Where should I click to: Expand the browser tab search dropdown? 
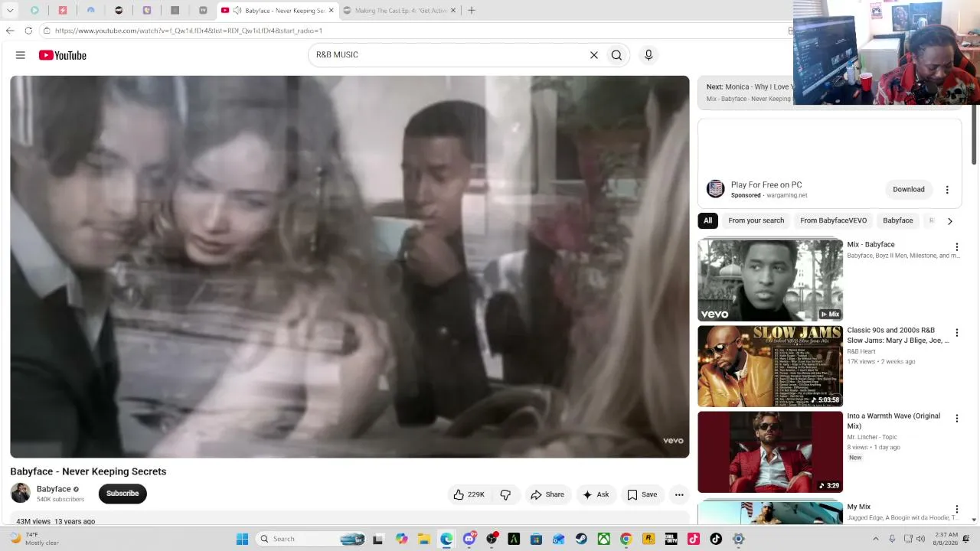pyautogui.click(x=10, y=11)
